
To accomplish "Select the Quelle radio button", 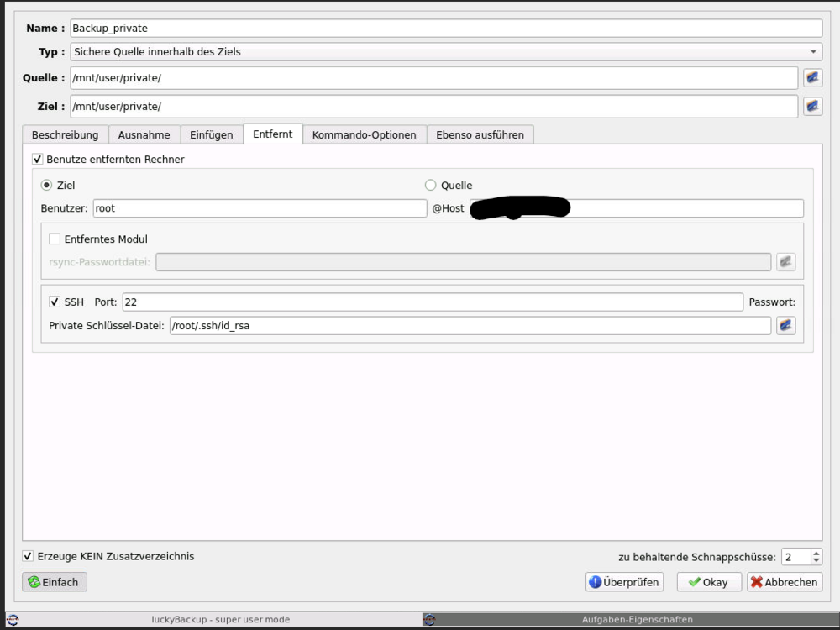I will (x=430, y=186).
